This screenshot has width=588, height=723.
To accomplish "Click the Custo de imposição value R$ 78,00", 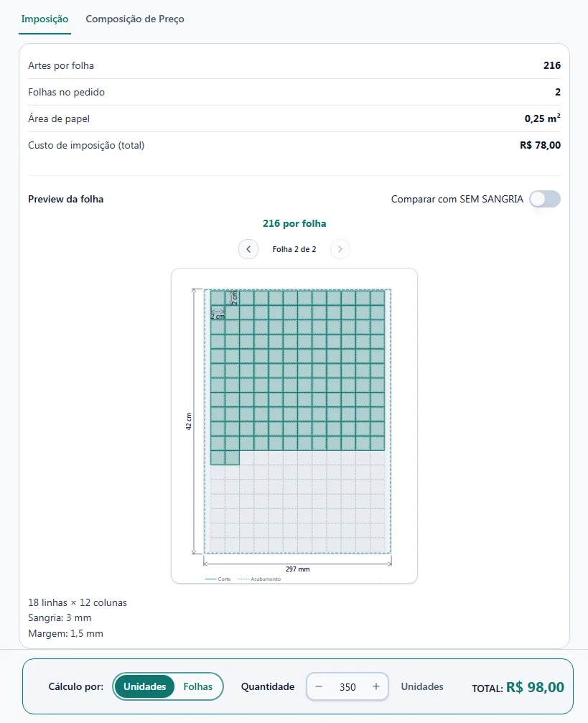I will [540, 145].
